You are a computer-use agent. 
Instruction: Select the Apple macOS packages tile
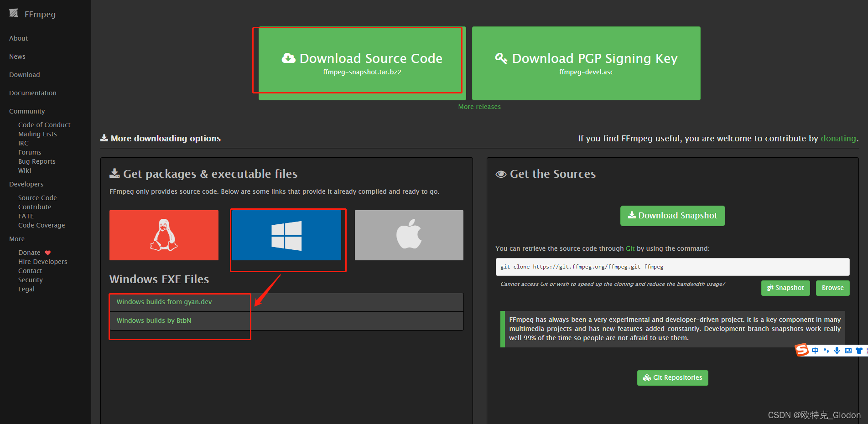coord(409,235)
